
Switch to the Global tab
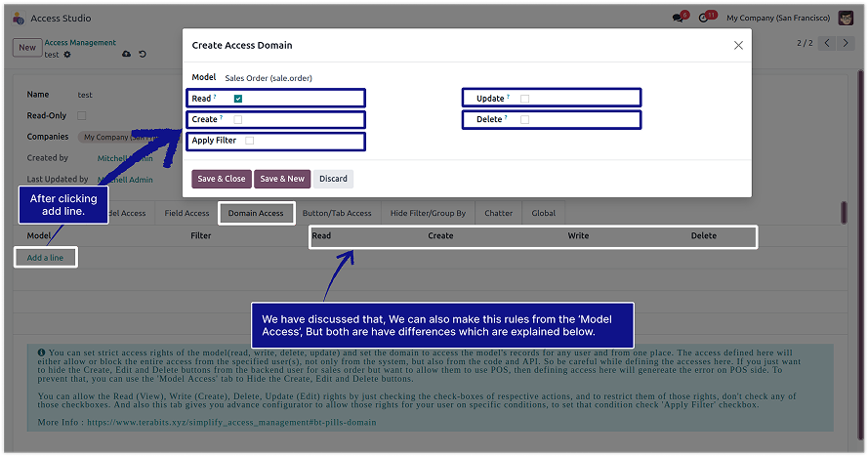click(544, 213)
